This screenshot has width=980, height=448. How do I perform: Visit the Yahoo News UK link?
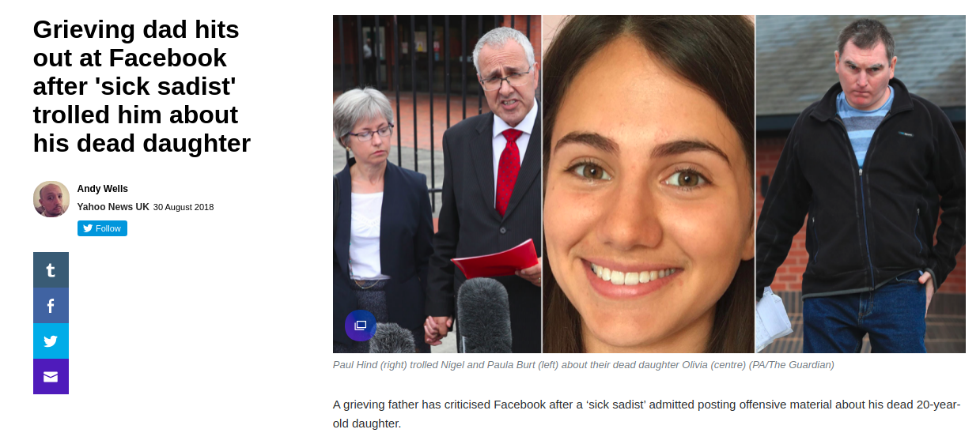(113, 207)
